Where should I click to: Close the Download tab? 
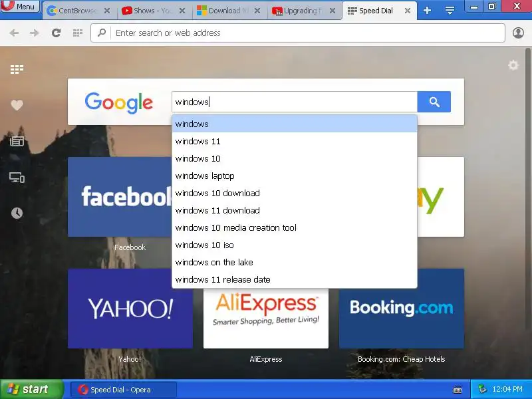click(257, 11)
